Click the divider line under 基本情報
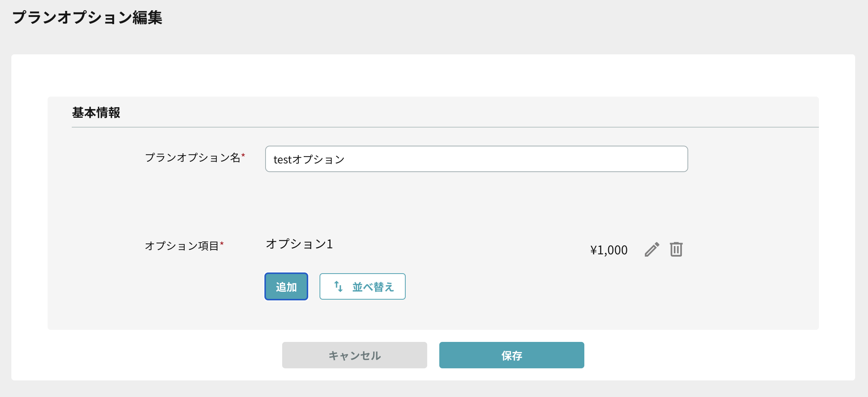 click(445, 127)
